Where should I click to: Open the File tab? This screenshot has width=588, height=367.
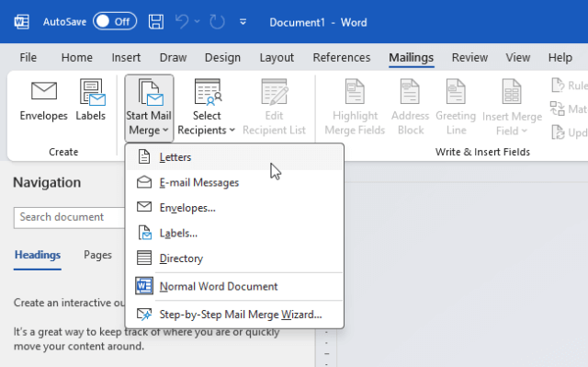[x=28, y=57]
